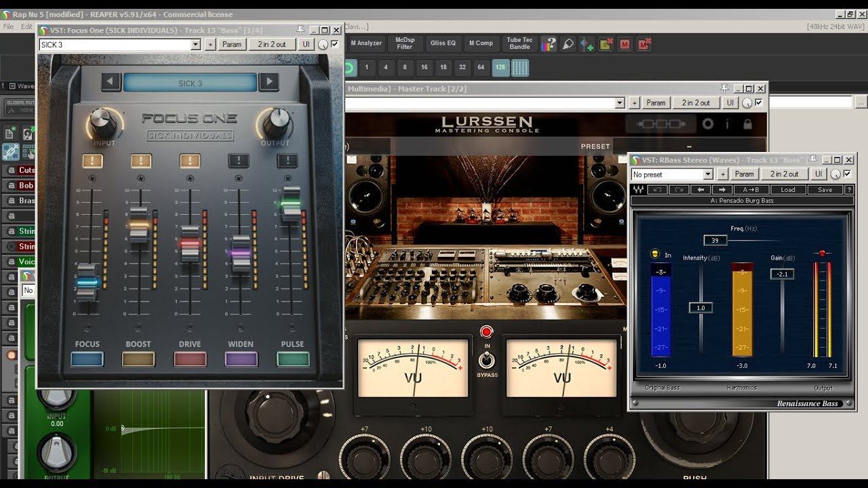Select grid division 16 button
Image resolution: width=868 pixels, height=488 pixels.
[x=424, y=68]
